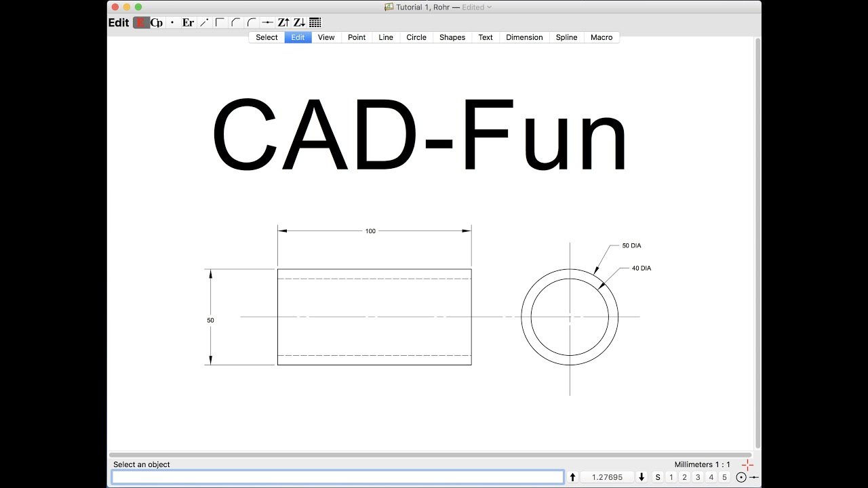Switch to the Circle tab

[416, 37]
